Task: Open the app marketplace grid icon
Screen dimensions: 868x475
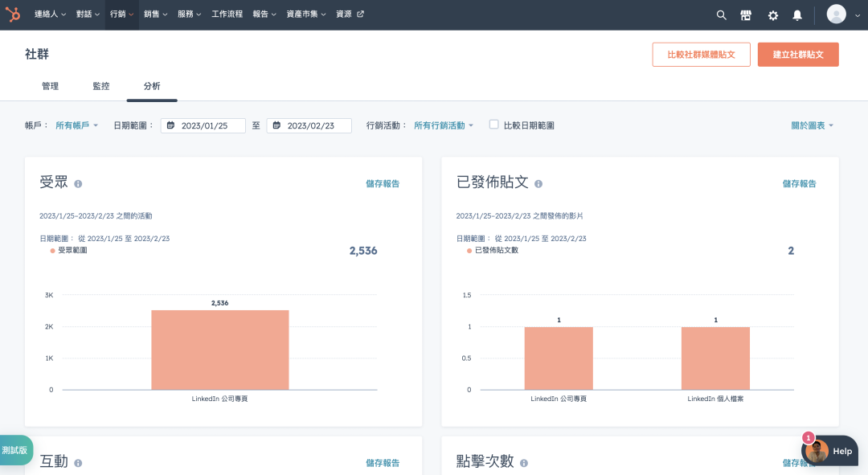Action: (x=746, y=14)
